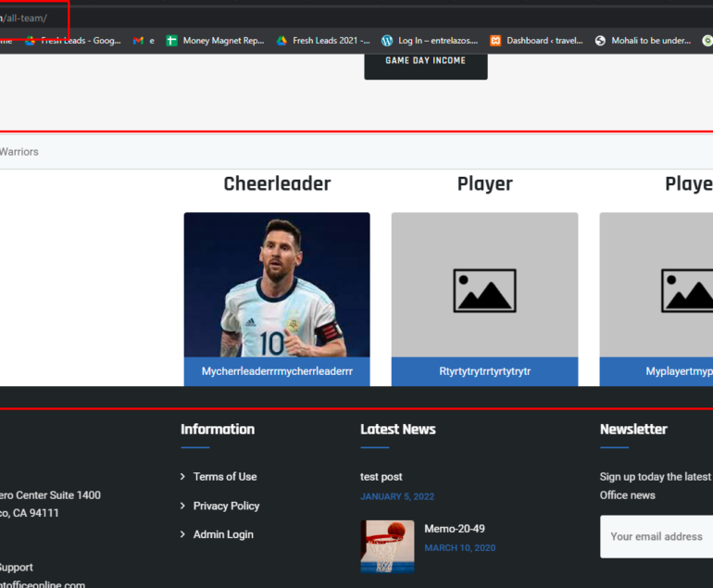Click the Latest News footer heading
This screenshot has height=588, width=713.
point(398,430)
